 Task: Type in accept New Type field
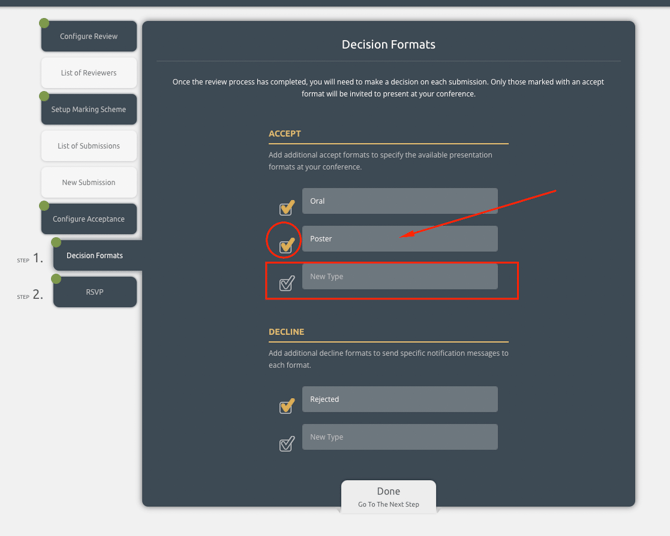tap(399, 277)
